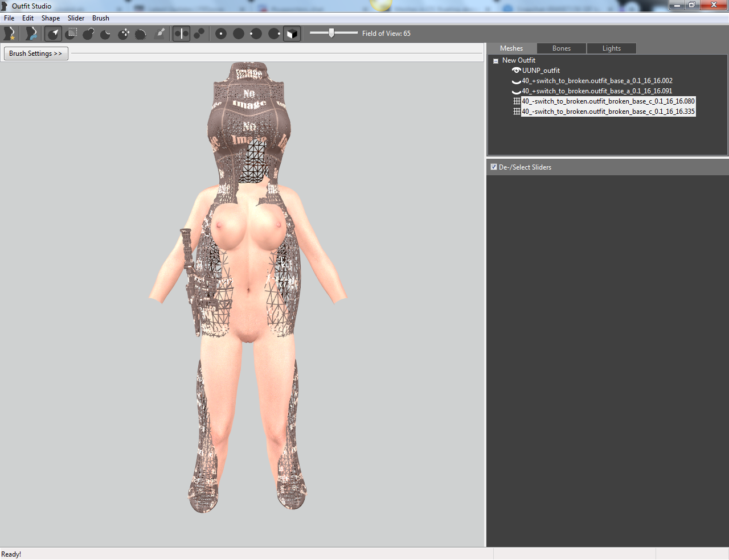Open the File menu

click(x=9, y=18)
